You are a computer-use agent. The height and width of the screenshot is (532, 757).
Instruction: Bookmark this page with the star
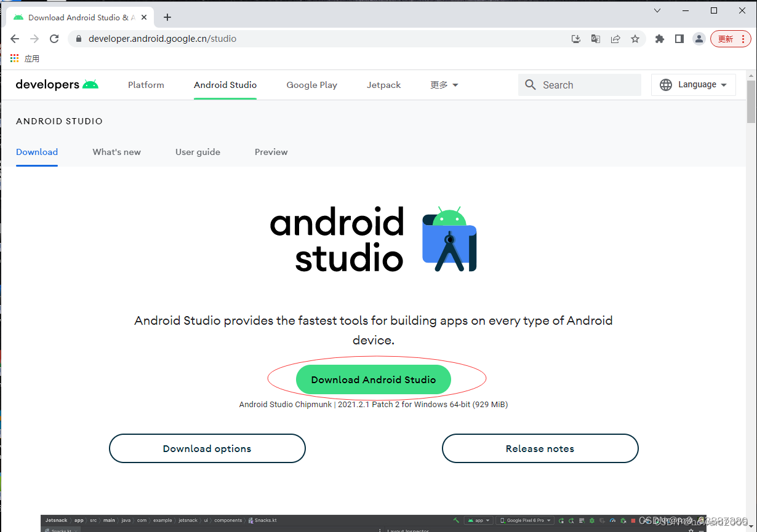click(x=635, y=39)
